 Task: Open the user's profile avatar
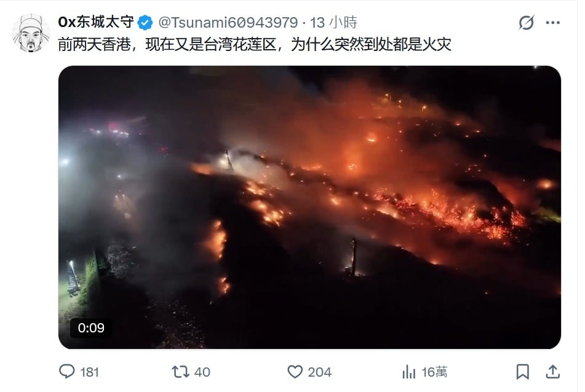click(31, 33)
